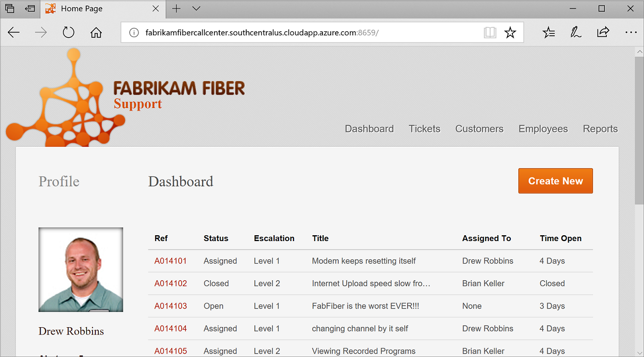644x357 pixels.
Task: Click the site information icon in address bar
Action: pos(134,32)
